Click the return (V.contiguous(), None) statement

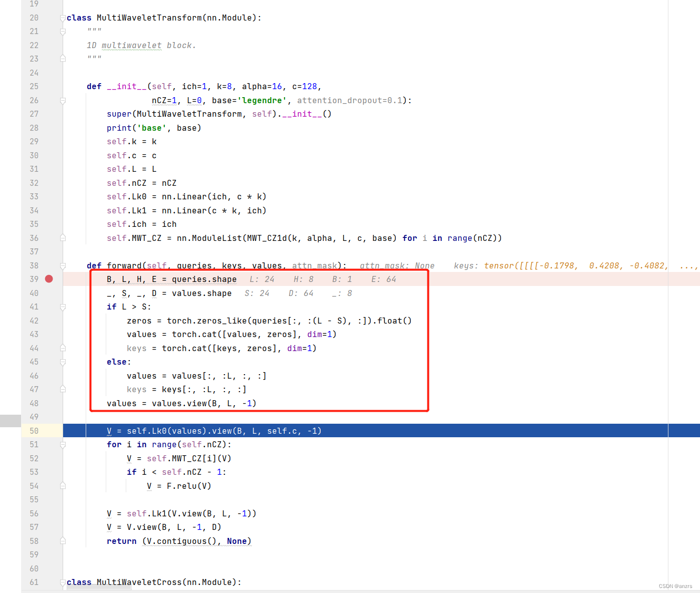point(179,541)
